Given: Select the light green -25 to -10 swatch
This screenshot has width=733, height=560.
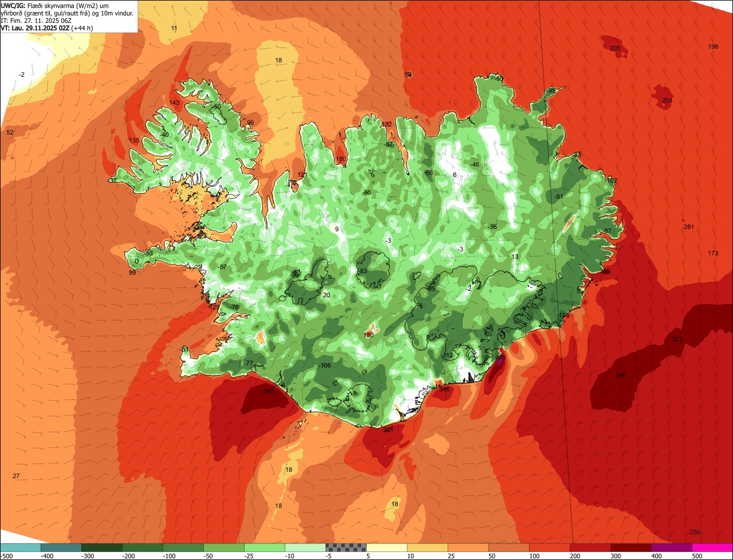Looking at the screenshot, I should coord(265,547).
